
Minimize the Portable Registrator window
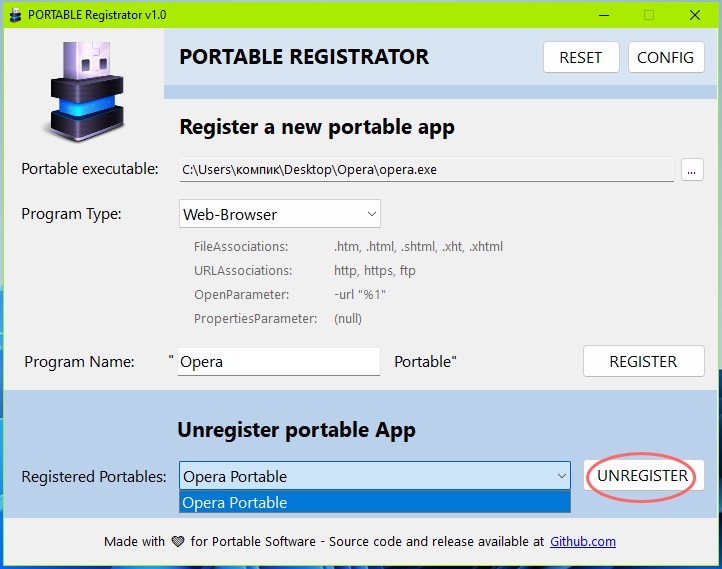pos(604,15)
